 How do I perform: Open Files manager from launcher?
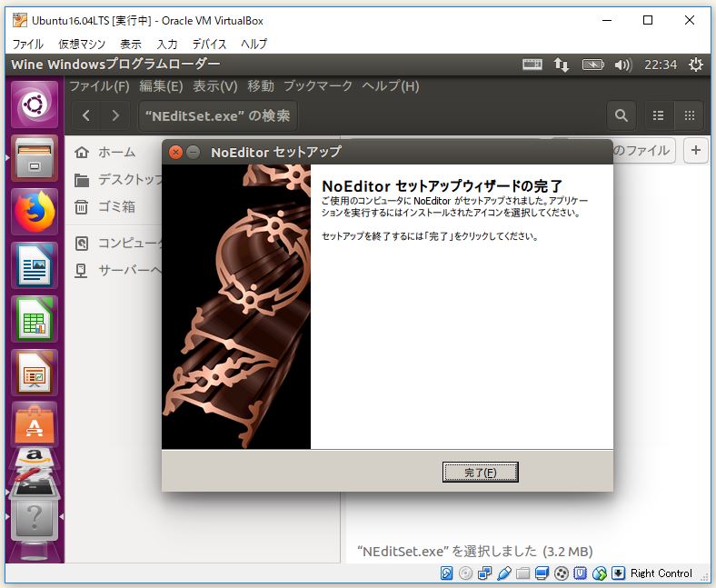click(x=35, y=158)
